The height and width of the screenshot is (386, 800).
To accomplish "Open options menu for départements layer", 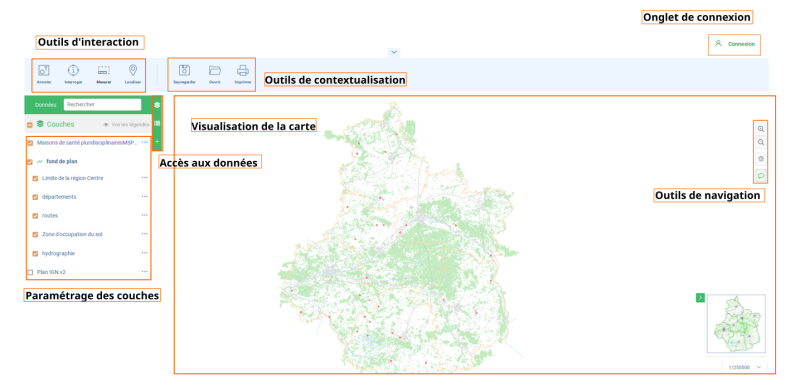I will coord(145,196).
